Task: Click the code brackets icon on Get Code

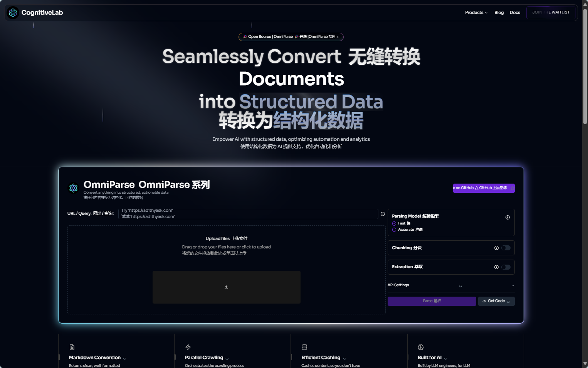Action: coord(484,301)
